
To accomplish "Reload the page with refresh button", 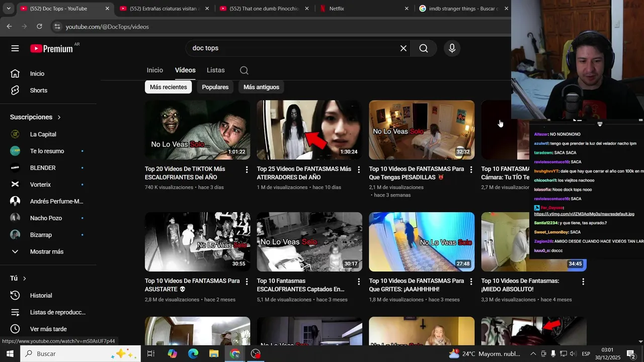I will [39, 27].
